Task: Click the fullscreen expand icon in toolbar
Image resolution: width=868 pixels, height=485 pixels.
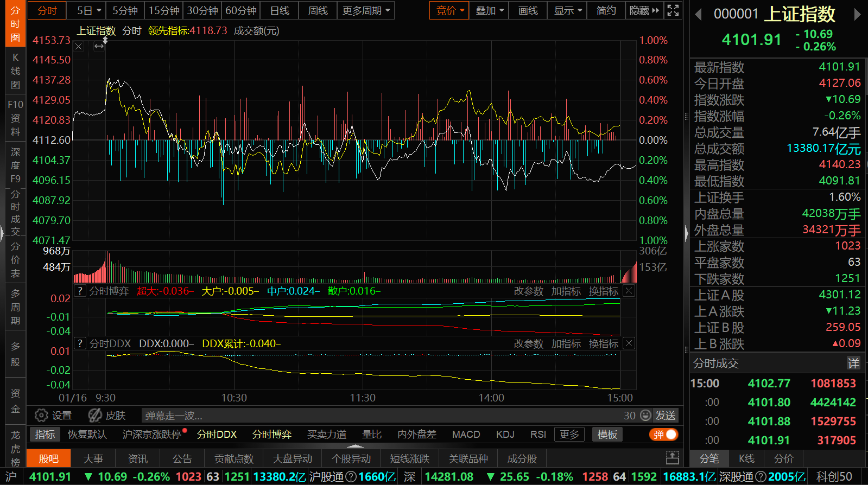Action: (673, 10)
